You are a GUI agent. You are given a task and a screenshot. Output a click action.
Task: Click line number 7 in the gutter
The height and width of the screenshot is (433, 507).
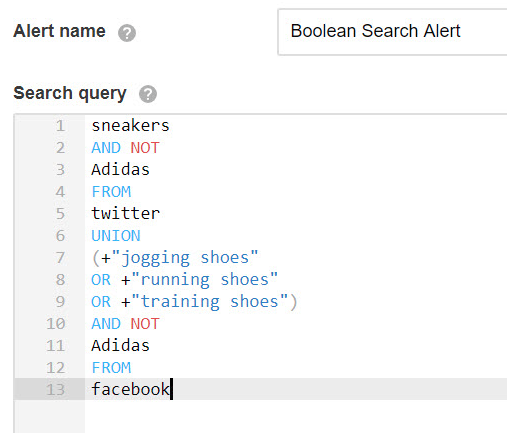60,258
